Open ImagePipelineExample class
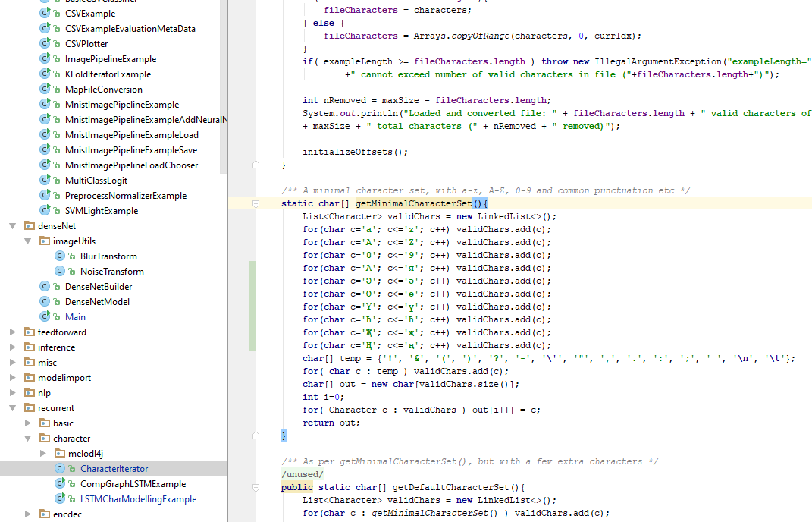This screenshot has height=522, width=812. 110,59
